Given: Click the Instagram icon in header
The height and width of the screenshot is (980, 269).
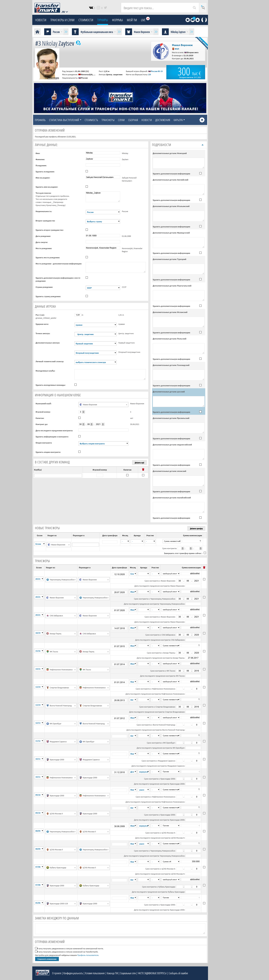Looking at the screenshot, I should [x=98, y=8].
